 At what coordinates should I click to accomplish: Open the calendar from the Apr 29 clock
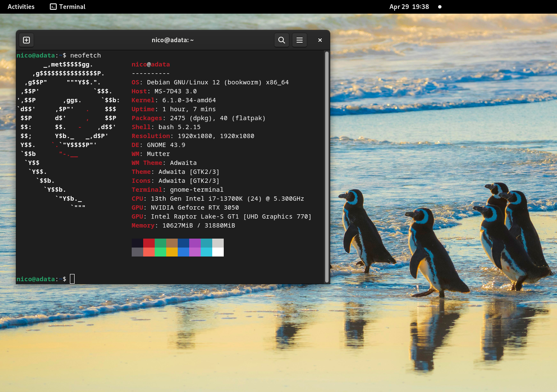(x=409, y=7)
